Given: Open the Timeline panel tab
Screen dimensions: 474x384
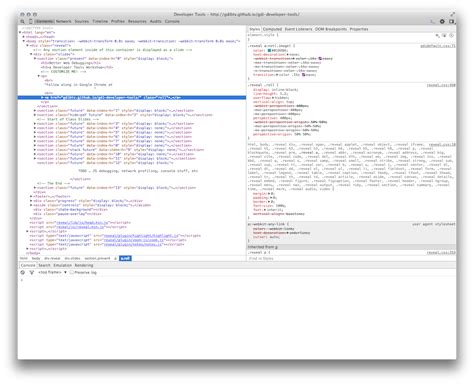Looking at the screenshot, I should click(100, 21).
